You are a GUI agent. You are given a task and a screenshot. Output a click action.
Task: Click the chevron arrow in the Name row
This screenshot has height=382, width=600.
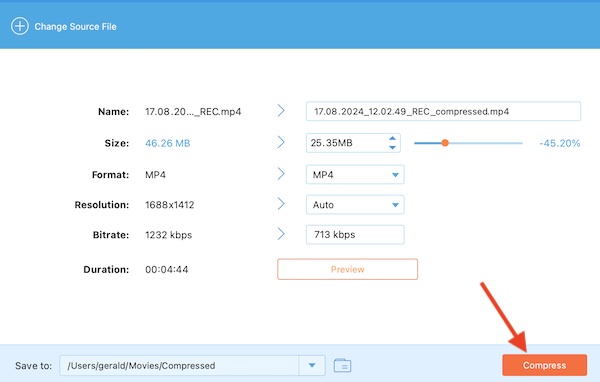pyautogui.click(x=281, y=111)
